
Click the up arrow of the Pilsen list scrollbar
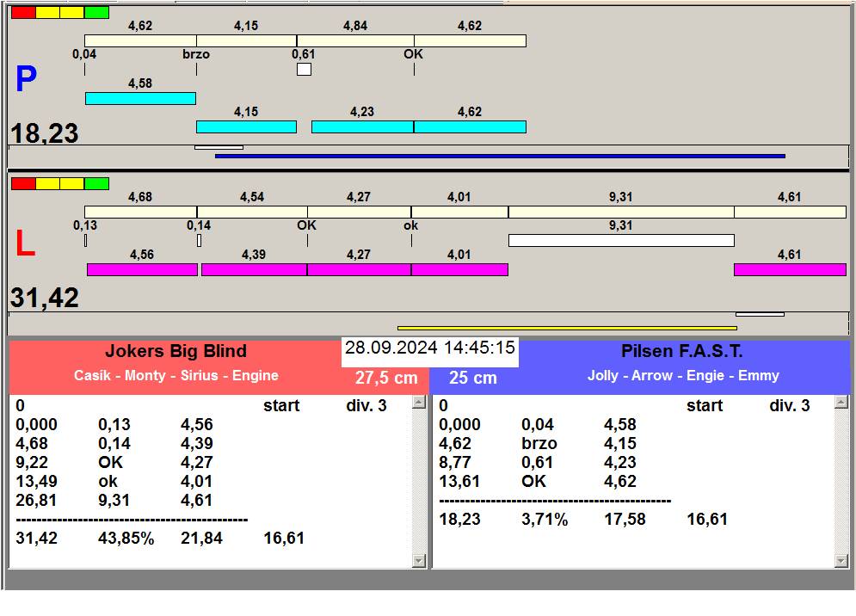(x=841, y=403)
